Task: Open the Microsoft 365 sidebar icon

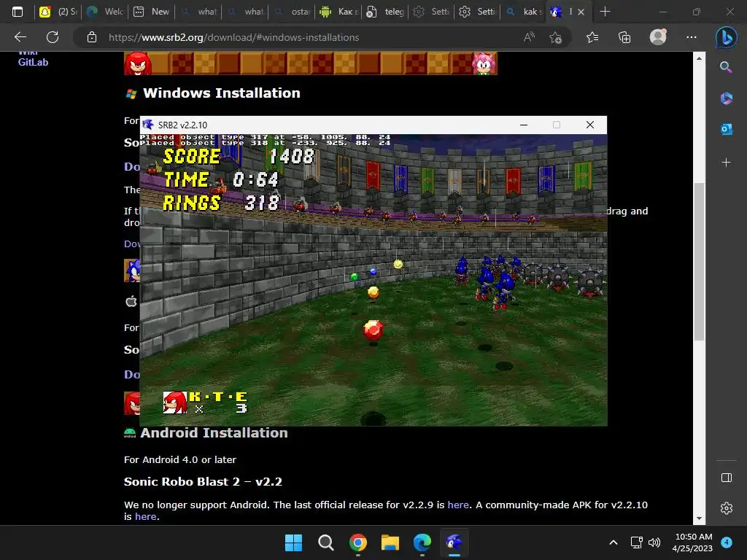Action: pos(726,98)
